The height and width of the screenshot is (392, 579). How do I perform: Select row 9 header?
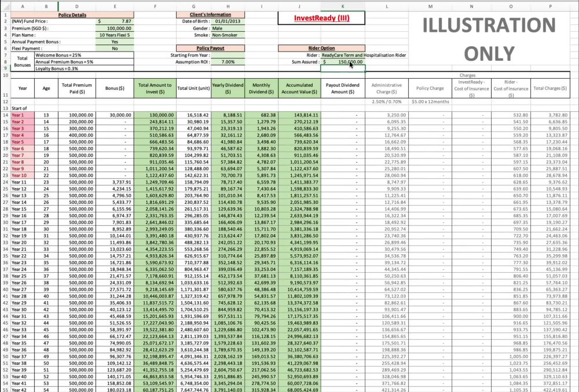5,69
